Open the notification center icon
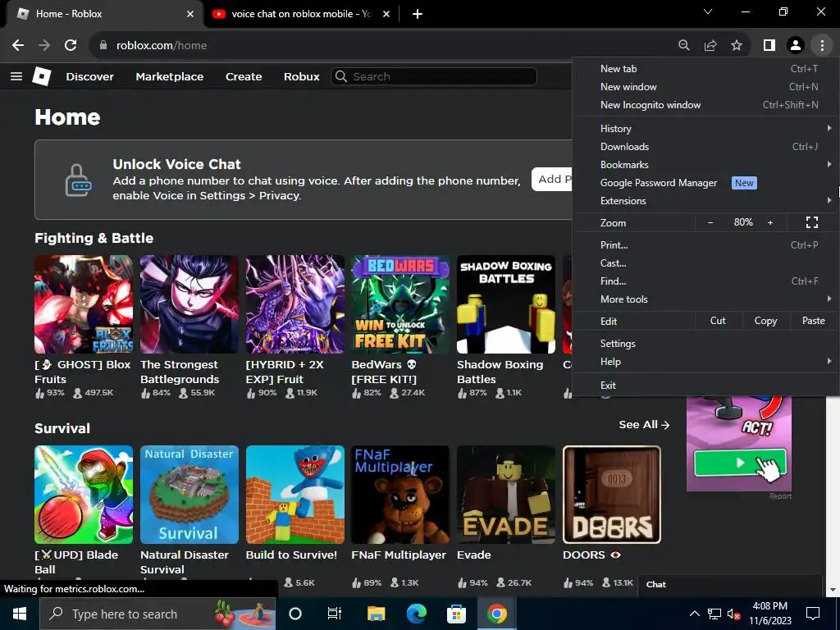The image size is (840, 630). click(x=813, y=614)
